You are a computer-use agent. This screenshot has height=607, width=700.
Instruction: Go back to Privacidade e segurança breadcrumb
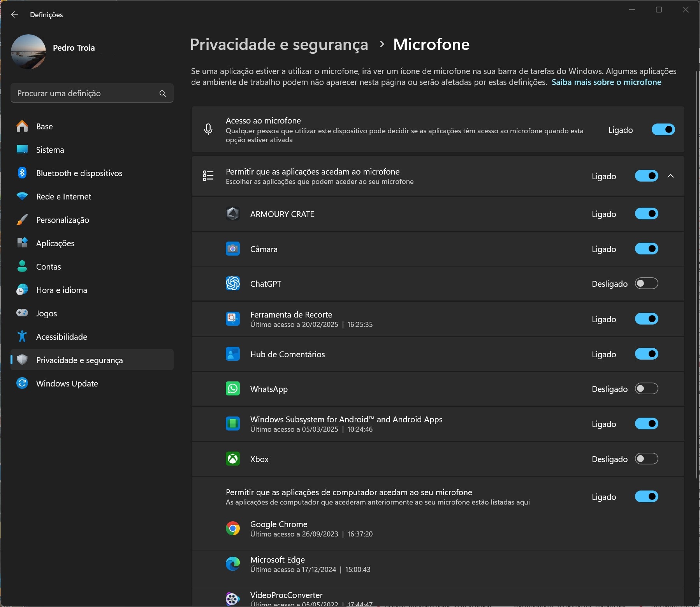(x=279, y=44)
